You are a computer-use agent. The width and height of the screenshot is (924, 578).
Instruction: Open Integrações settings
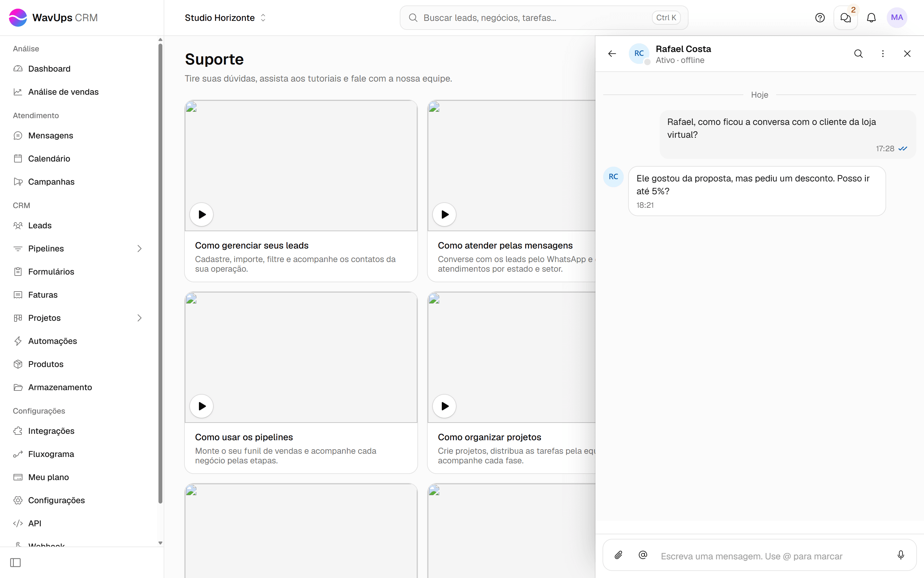[x=79, y=431]
